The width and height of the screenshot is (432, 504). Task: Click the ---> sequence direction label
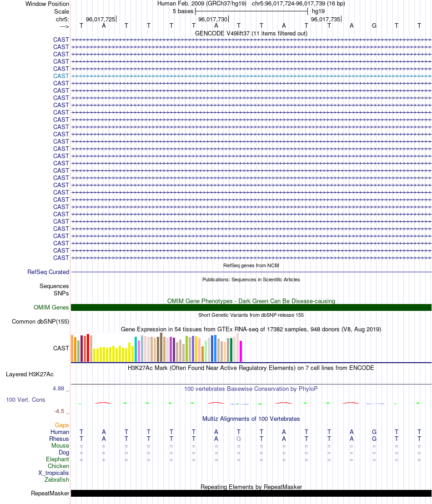[x=64, y=27]
